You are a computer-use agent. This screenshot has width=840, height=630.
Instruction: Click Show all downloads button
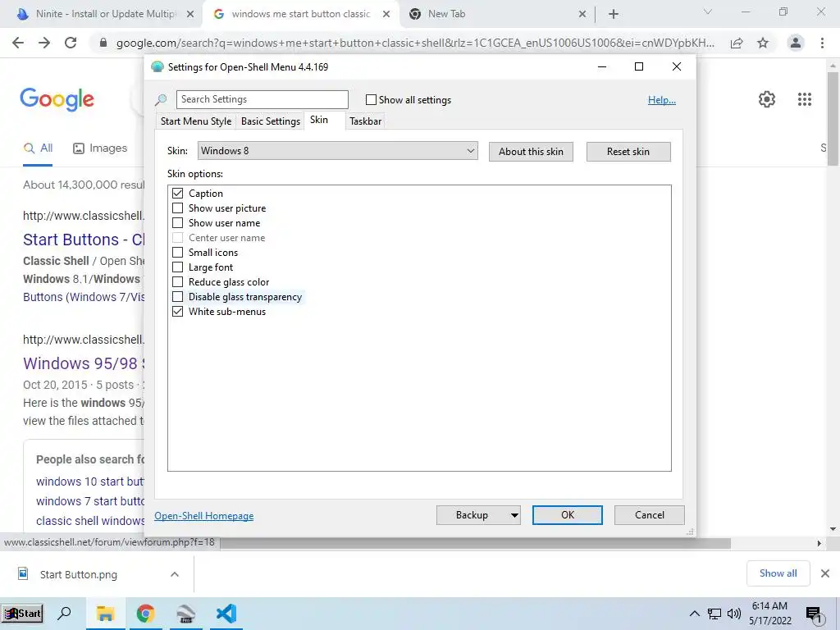coord(778,573)
